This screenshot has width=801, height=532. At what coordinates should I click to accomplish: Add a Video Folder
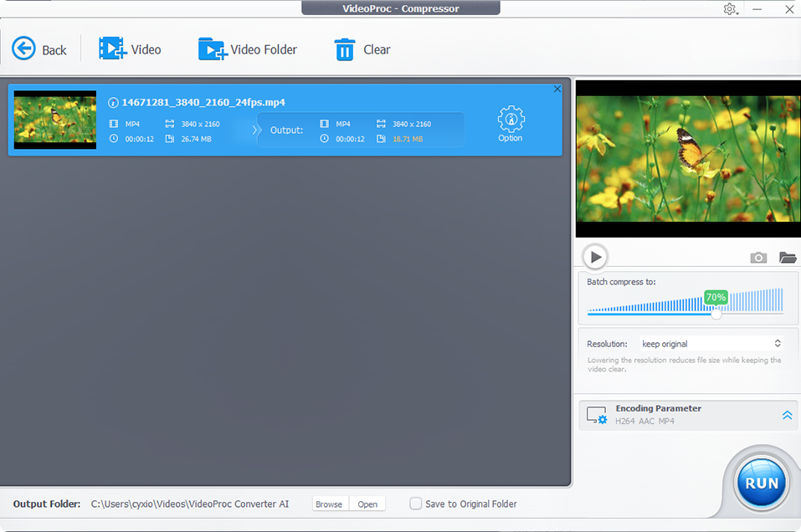248,49
